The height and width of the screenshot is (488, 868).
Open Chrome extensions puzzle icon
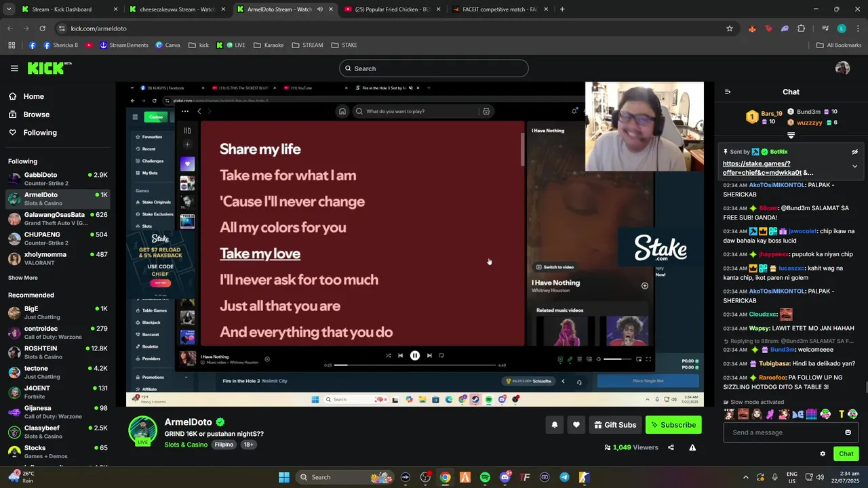tap(802, 28)
